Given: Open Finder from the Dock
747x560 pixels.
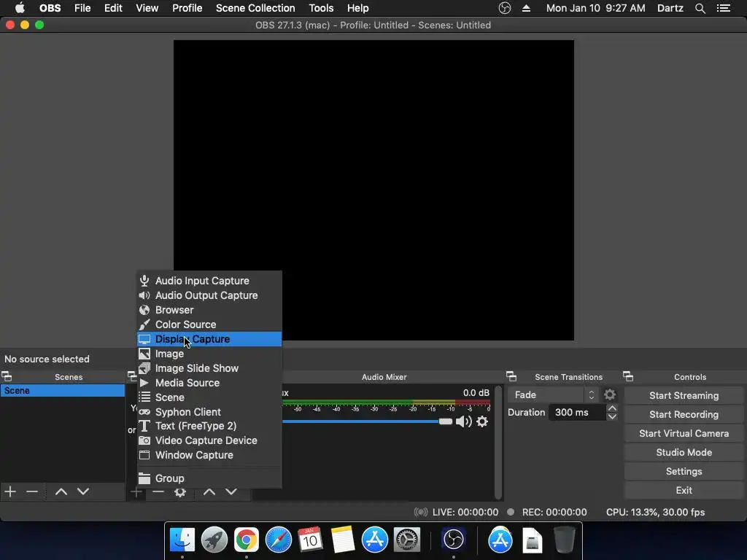Looking at the screenshot, I should click(x=182, y=540).
